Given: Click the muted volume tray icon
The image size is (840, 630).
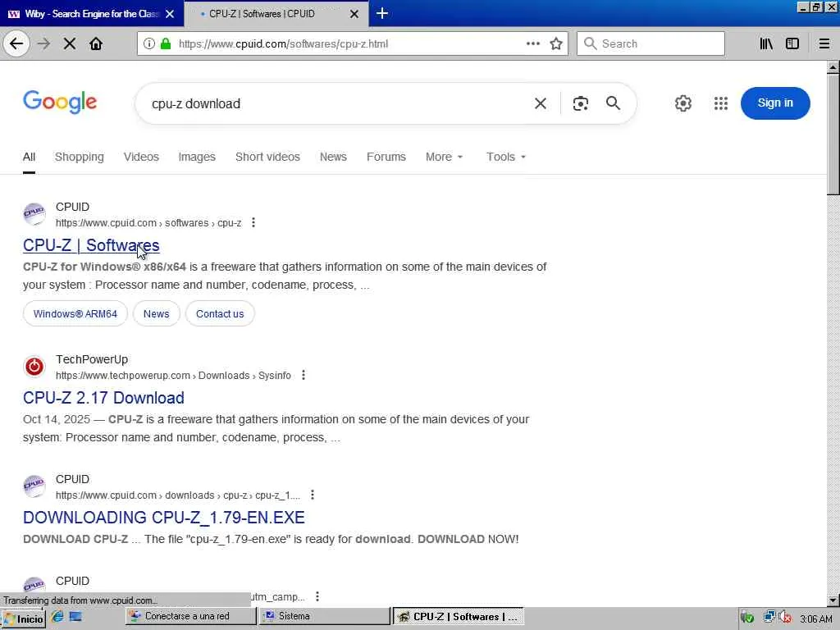Looking at the screenshot, I should [x=785, y=617].
